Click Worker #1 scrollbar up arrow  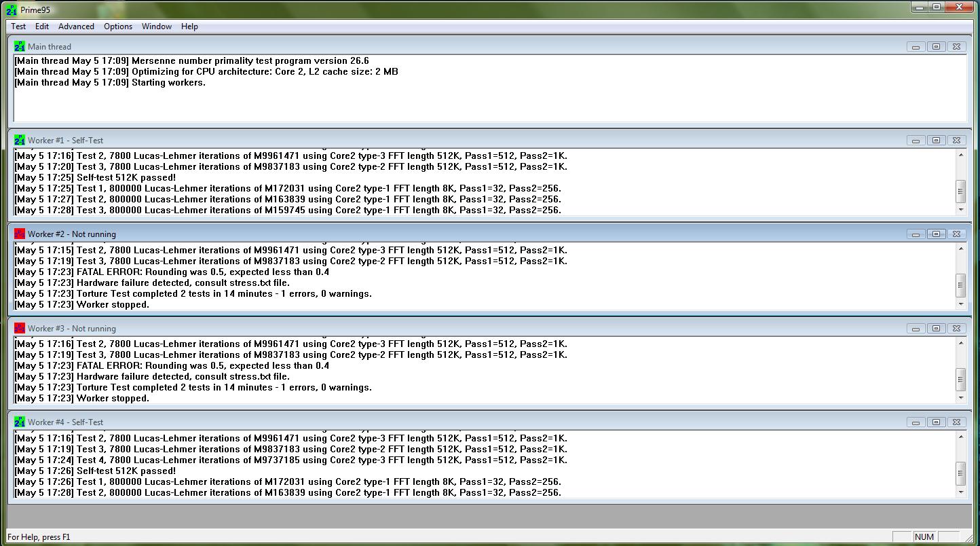960,156
